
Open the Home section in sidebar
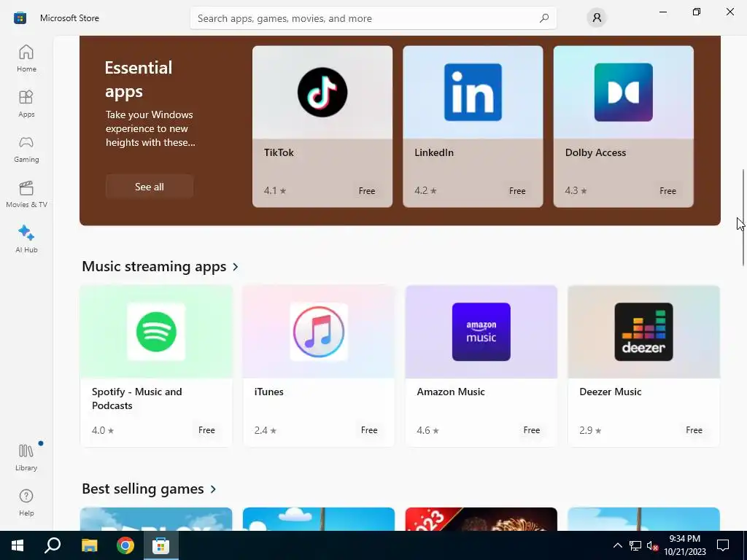(26, 58)
